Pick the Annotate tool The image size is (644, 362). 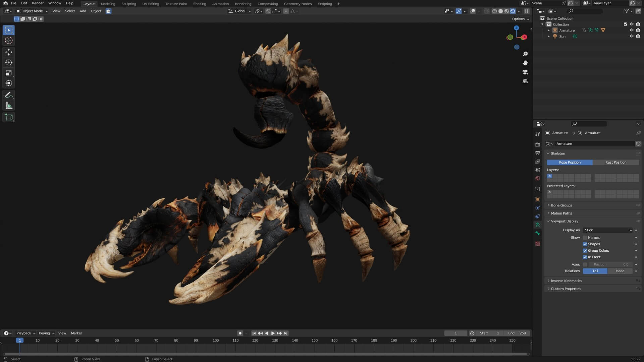click(9, 95)
